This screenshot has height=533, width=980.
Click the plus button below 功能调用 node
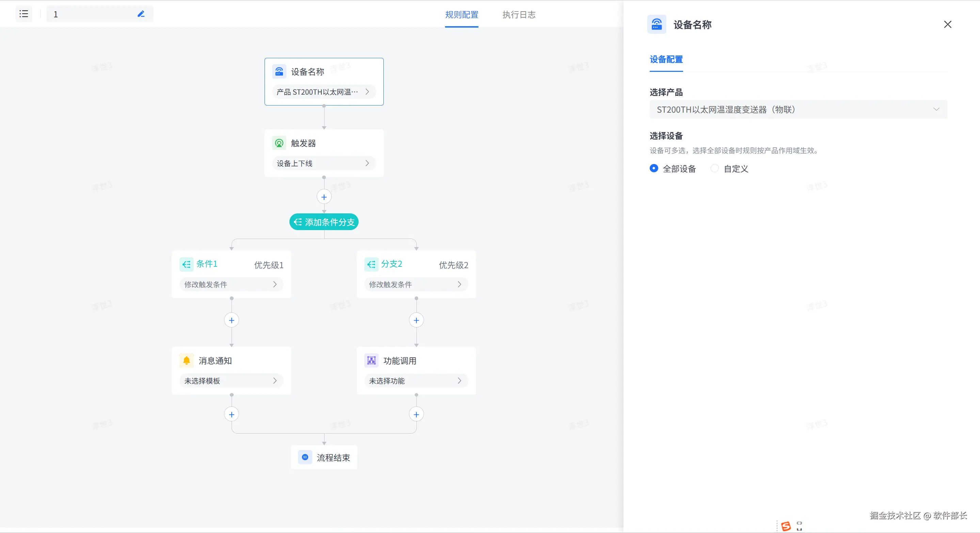pyautogui.click(x=416, y=415)
